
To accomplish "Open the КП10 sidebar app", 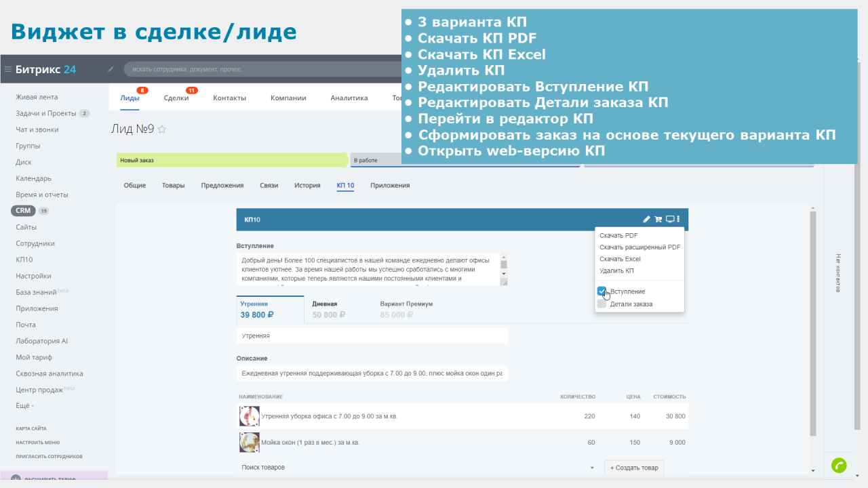I will click(24, 260).
